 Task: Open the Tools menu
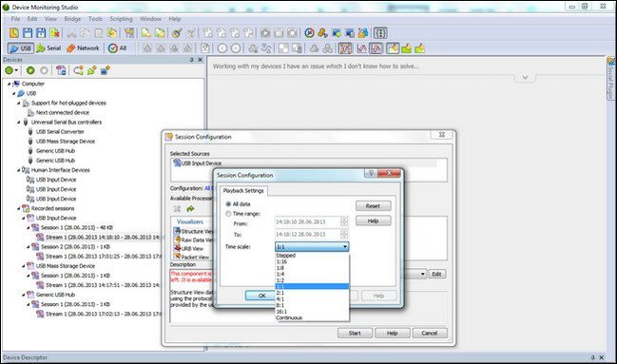pos(95,19)
